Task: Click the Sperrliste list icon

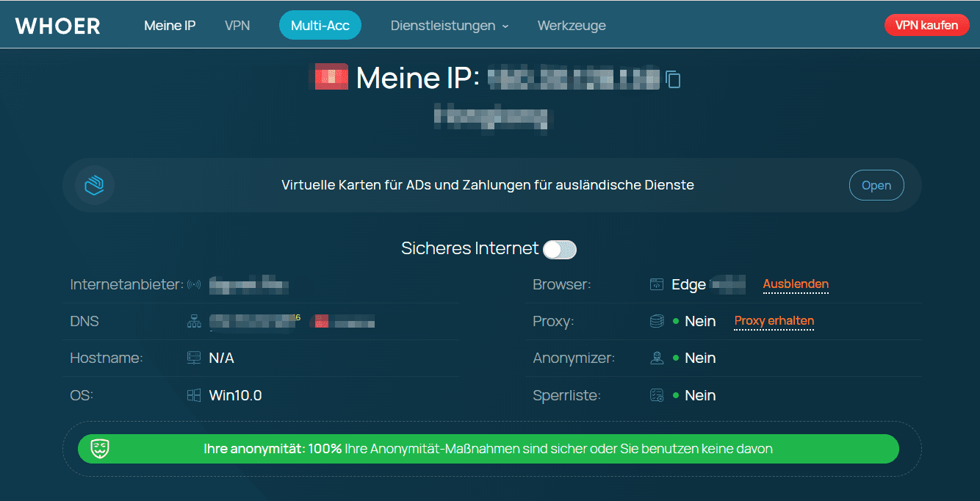Action: click(x=657, y=395)
